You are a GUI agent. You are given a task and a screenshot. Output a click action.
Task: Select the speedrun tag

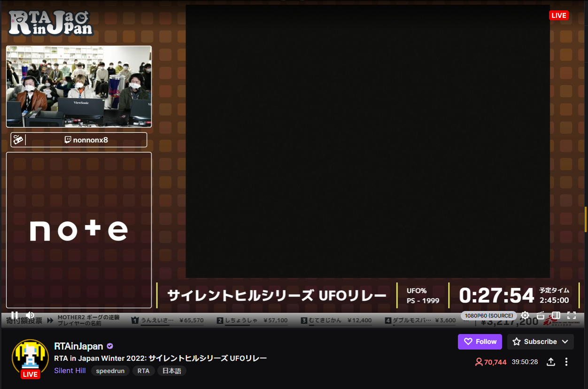(x=110, y=371)
